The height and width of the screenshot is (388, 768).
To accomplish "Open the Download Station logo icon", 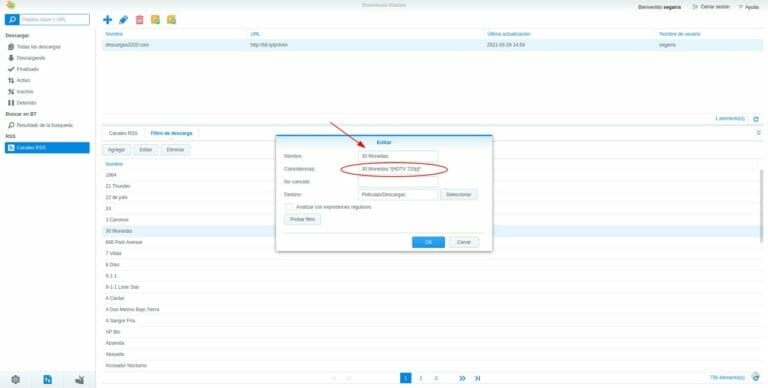I will pyautogui.click(x=10, y=5).
